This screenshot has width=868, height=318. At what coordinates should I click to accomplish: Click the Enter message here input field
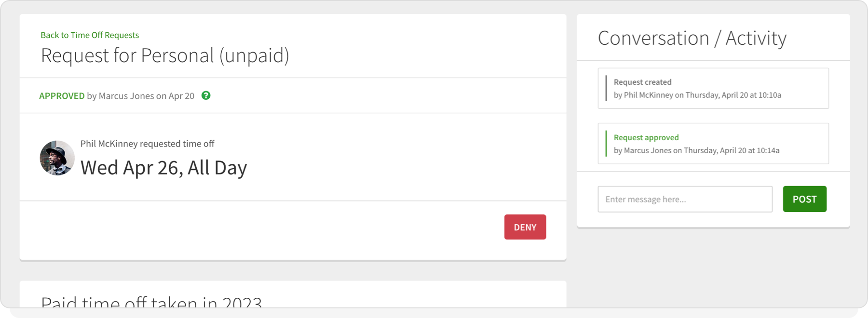pos(684,199)
